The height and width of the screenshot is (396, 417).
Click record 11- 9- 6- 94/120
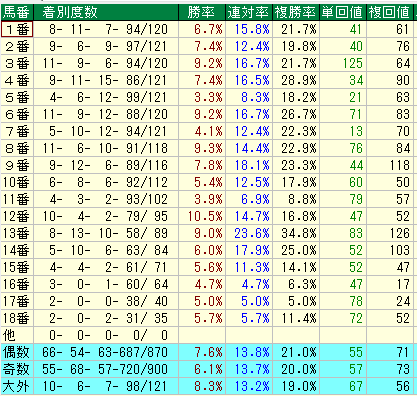[x=106, y=63]
